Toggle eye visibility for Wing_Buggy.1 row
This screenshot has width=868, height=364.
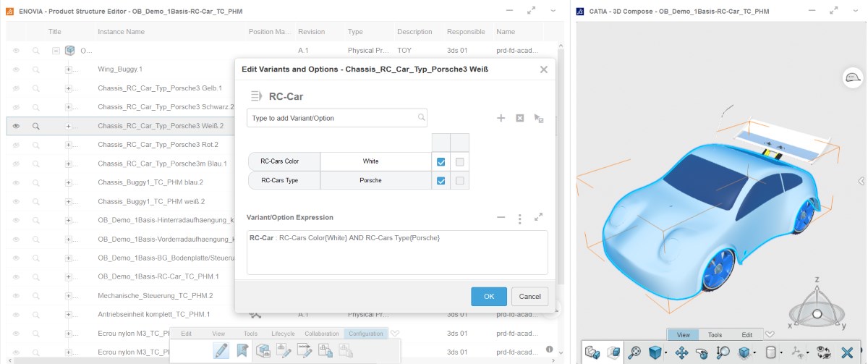coord(16,69)
